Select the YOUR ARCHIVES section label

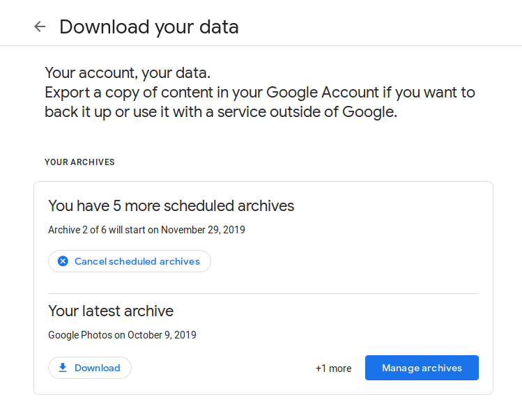pyautogui.click(x=79, y=162)
